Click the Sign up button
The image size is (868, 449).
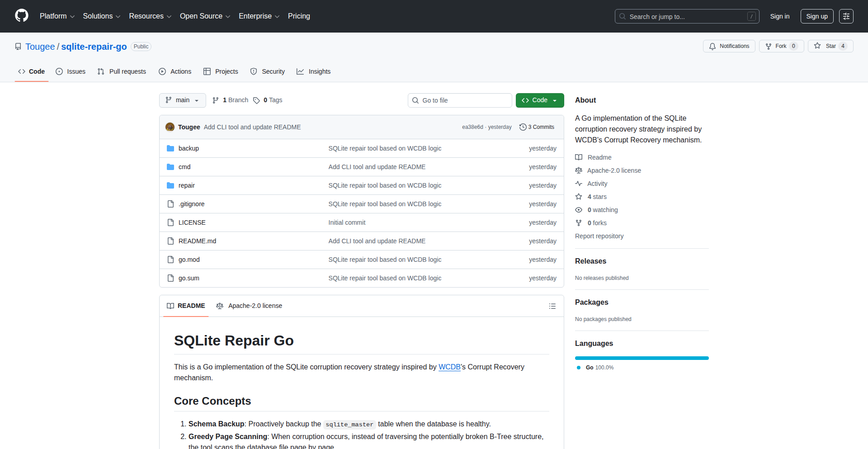click(816, 16)
